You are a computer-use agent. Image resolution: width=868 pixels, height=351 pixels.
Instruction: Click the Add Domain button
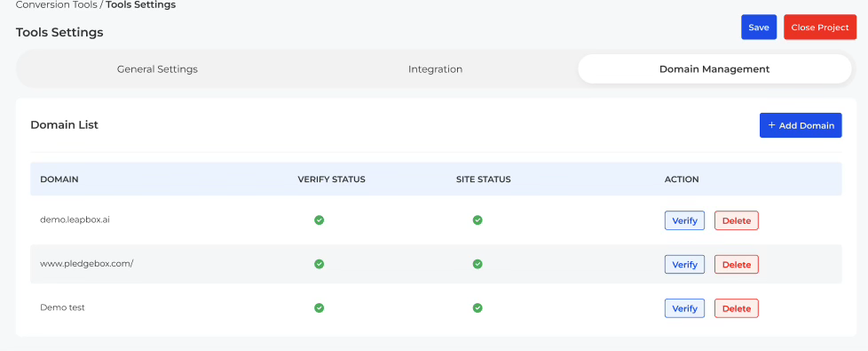tap(801, 125)
